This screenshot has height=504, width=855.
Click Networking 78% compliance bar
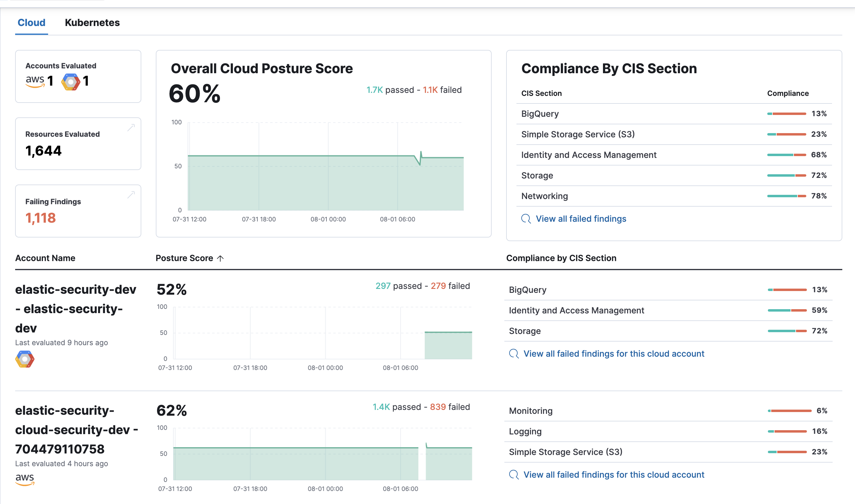click(x=786, y=196)
